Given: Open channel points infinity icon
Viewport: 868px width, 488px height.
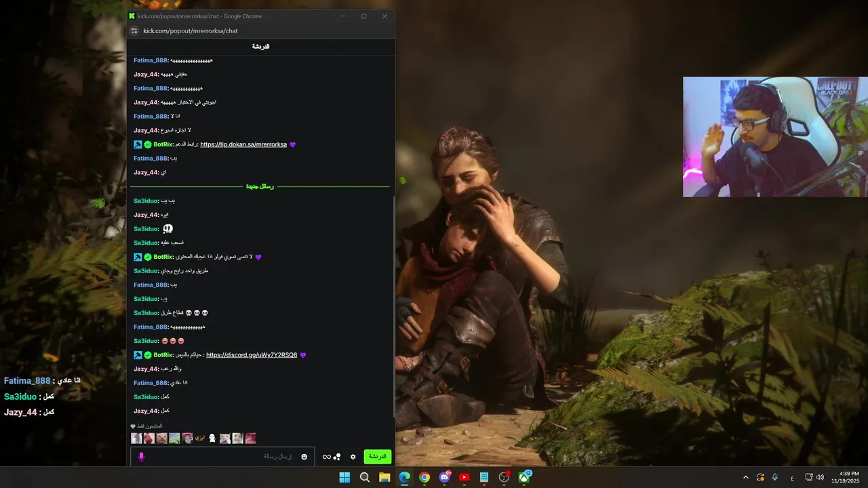Looking at the screenshot, I should click(x=326, y=457).
